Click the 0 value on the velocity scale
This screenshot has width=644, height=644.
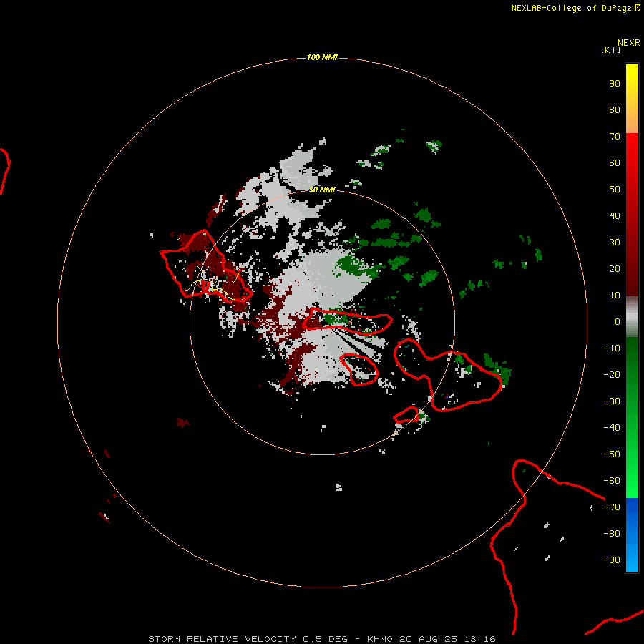618,321
